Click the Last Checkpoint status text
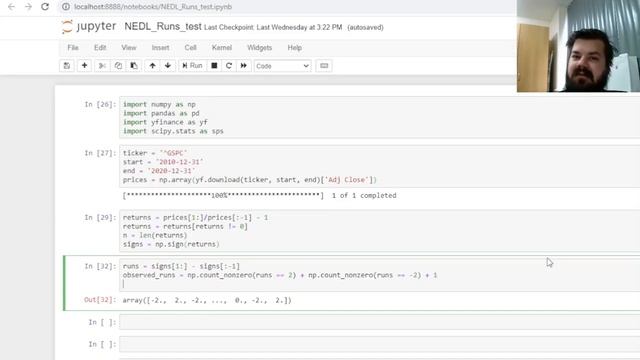Image resolution: width=640 pixels, height=360 pixels. (273, 27)
